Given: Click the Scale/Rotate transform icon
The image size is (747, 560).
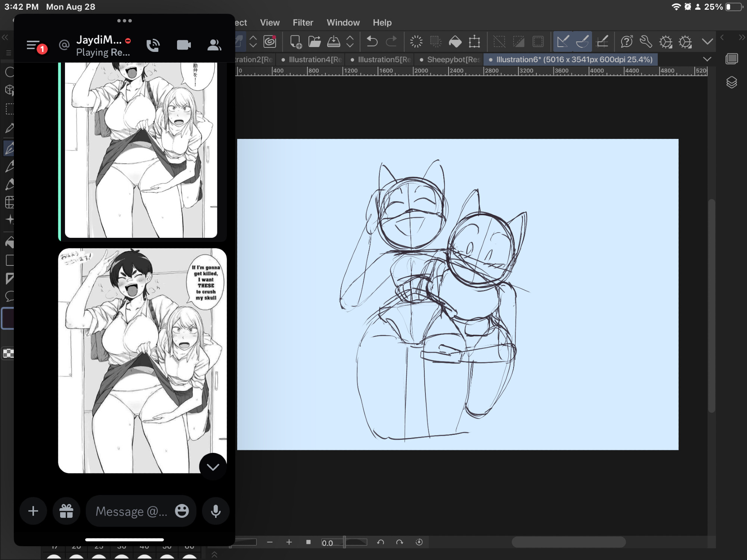Looking at the screenshot, I should tap(474, 41).
